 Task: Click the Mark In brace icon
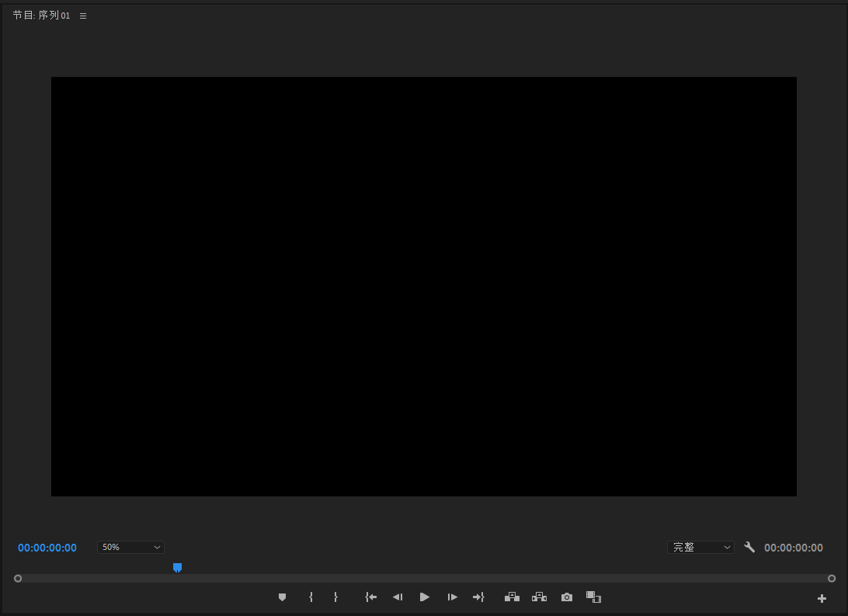point(311,597)
